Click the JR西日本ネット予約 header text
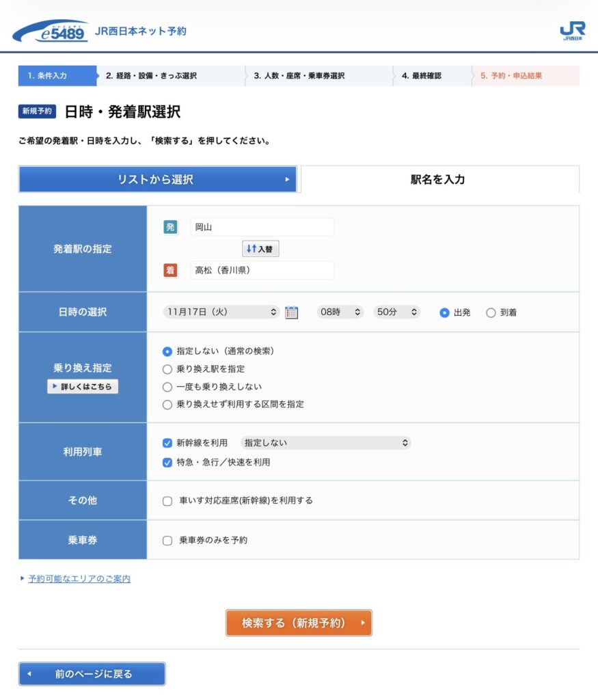 [141, 31]
